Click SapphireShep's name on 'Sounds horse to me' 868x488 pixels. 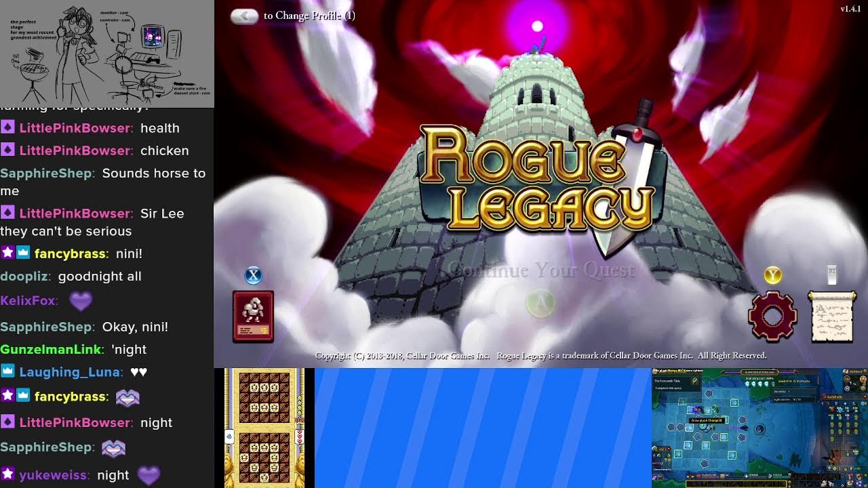(x=47, y=173)
